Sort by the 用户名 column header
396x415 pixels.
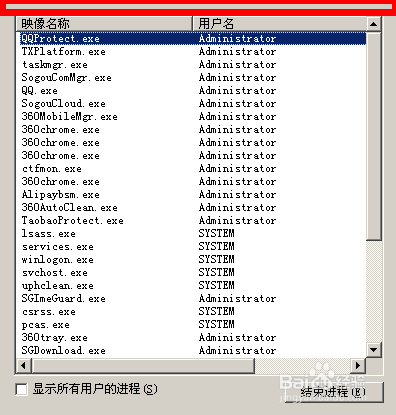tap(279, 24)
